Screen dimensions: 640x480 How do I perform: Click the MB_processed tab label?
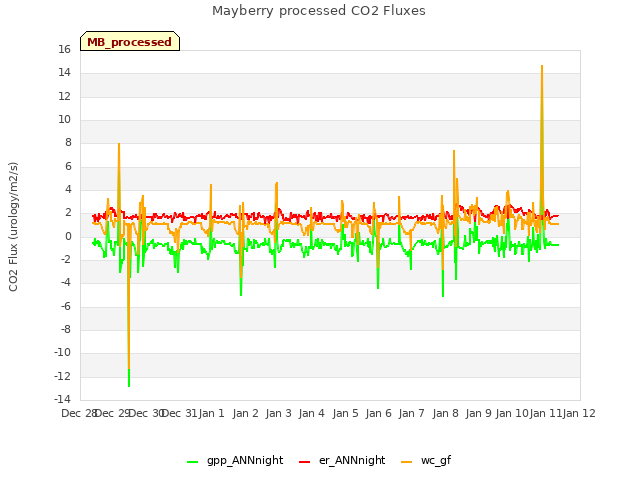tap(129, 42)
